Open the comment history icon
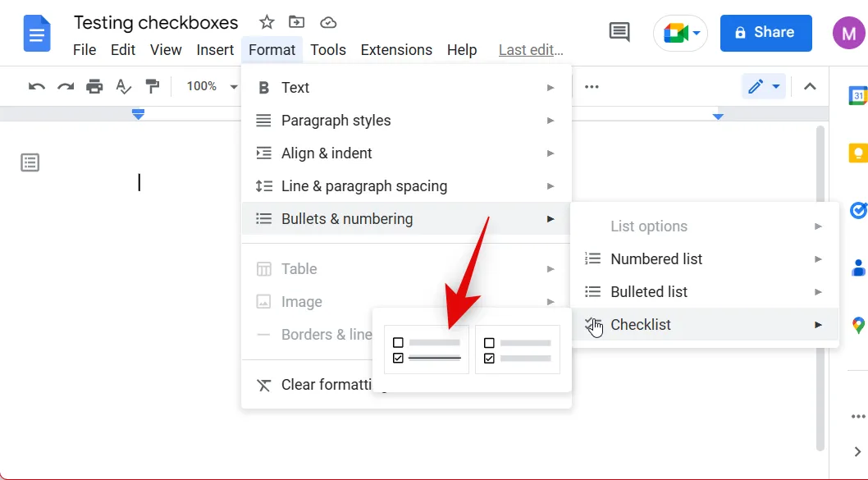This screenshot has width=868, height=480. (x=619, y=32)
